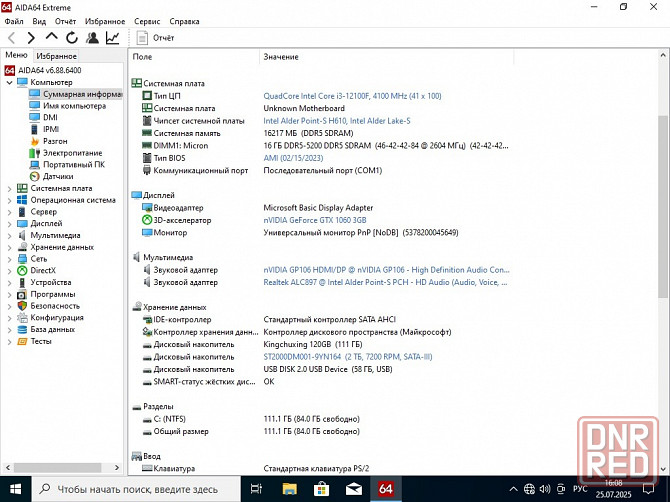Click the IPMI icon in the tree
670x502 pixels.
tap(35, 129)
